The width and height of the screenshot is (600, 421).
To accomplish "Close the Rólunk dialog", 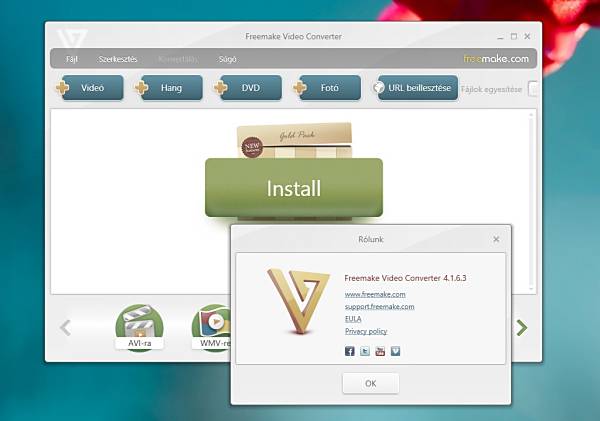I will [496, 239].
